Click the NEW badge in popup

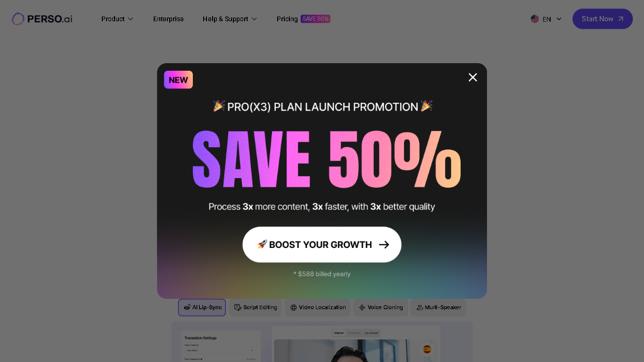click(178, 80)
